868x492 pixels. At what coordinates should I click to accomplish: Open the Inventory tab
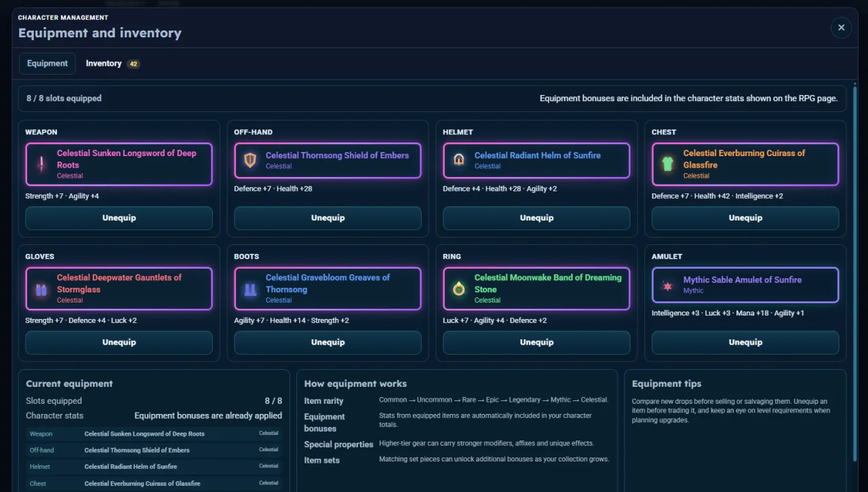pos(113,64)
